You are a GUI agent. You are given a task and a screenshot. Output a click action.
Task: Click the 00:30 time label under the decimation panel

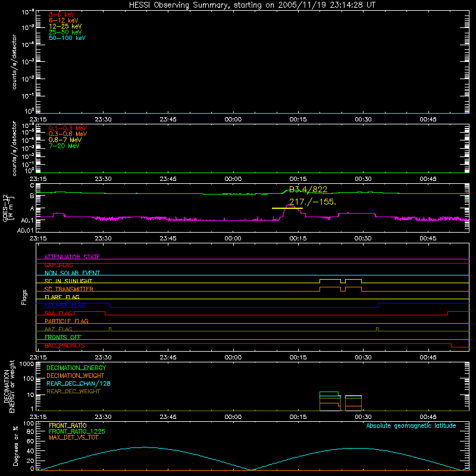[363, 417]
